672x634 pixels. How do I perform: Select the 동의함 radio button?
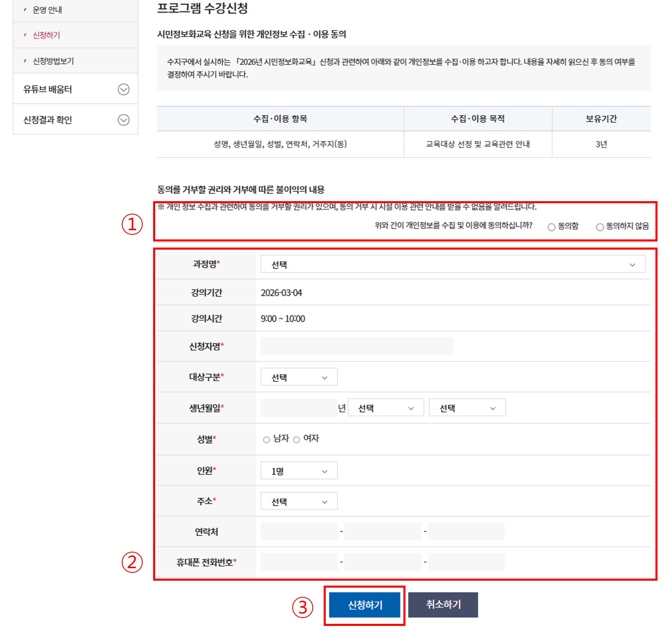551,227
